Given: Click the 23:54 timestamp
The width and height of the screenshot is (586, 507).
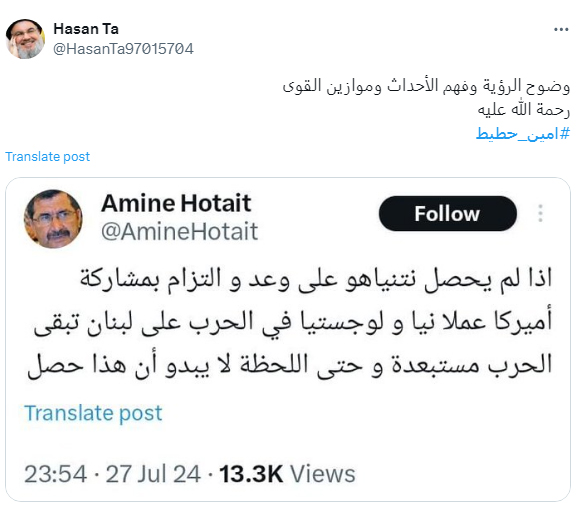Looking at the screenshot, I should click(x=55, y=474).
